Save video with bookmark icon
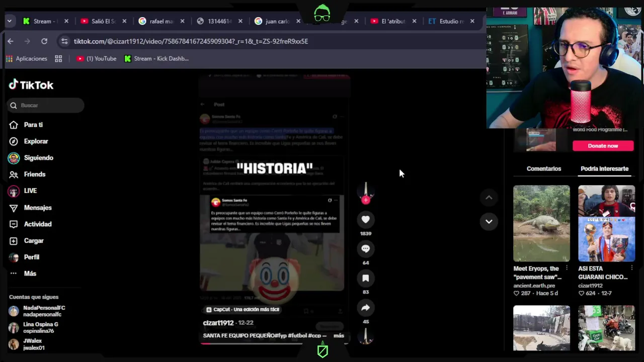The width and height of the screenshot is (644, 362). click(x=366, y=278)
